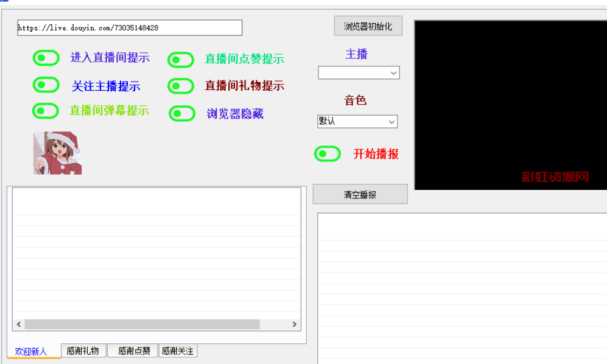Toggle the 直播间礼物提示 switch

coord(181,86)
